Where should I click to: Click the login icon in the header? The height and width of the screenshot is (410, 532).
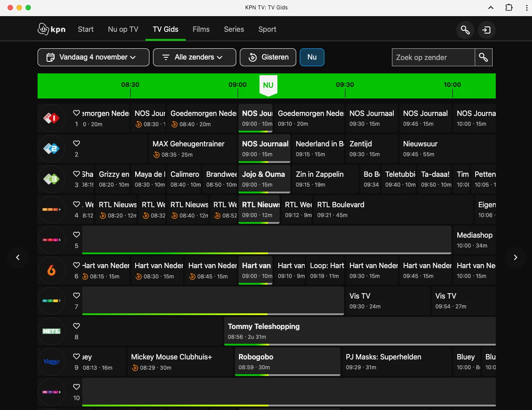[x=486, y=30]
